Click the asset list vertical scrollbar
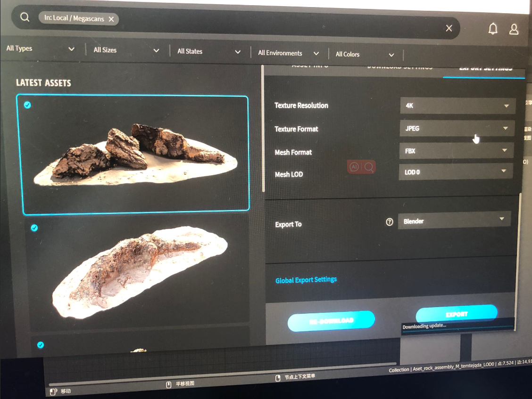532x399 pixels. pyautogui.click(x=263, y=129)
